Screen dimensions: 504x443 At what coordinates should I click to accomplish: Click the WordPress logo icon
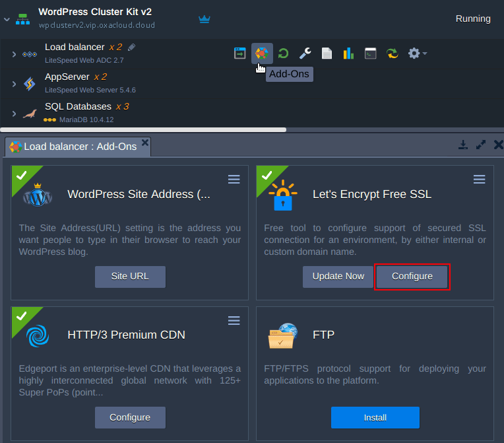[x=38, y=195]
